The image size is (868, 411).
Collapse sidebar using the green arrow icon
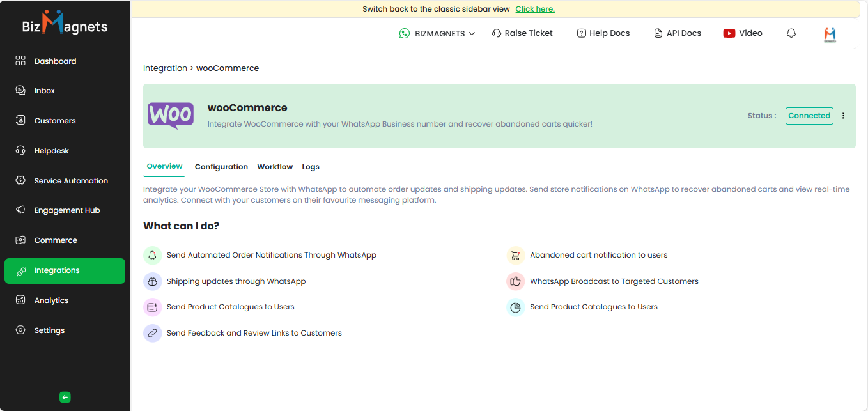coord(65,397)
